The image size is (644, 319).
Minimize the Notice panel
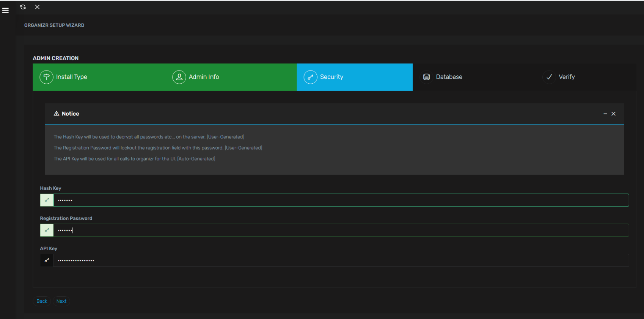point(605,114)
